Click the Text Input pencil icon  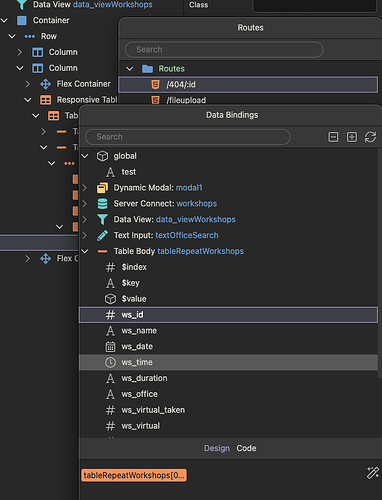pyautogui.click(x=102, y=235)
